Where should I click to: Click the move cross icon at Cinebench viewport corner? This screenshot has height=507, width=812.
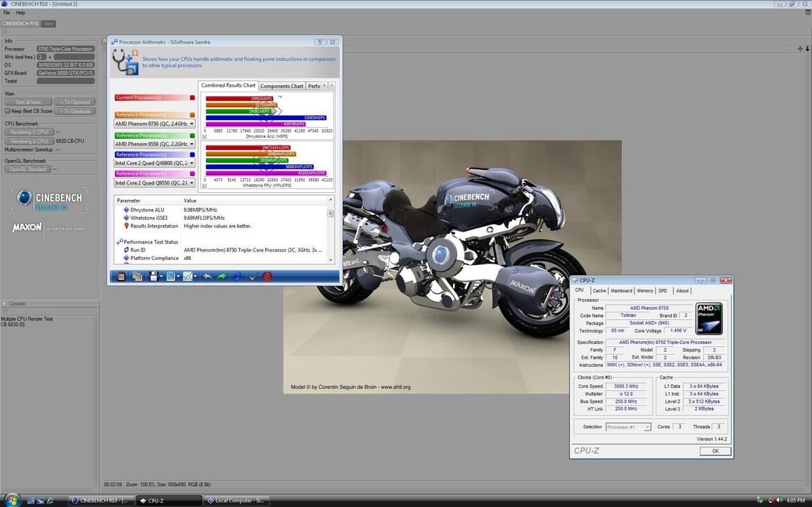[800, 49]
